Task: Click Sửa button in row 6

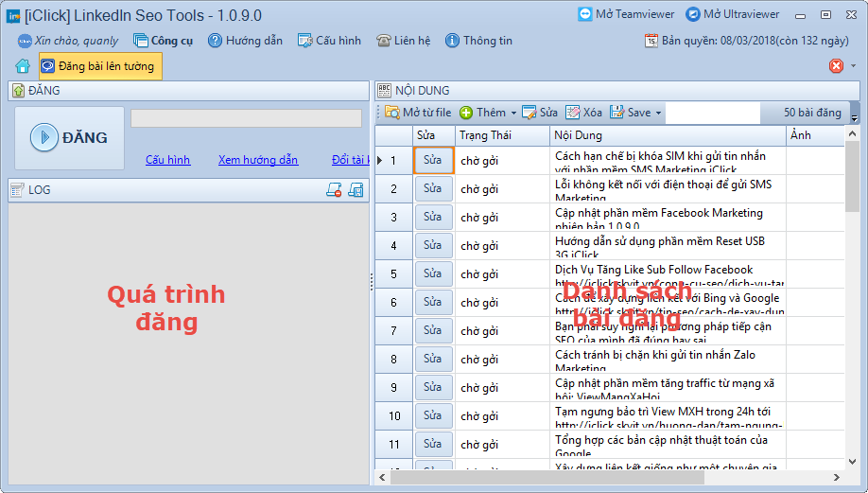Action: pyautogui.click(x=433, y=302)
